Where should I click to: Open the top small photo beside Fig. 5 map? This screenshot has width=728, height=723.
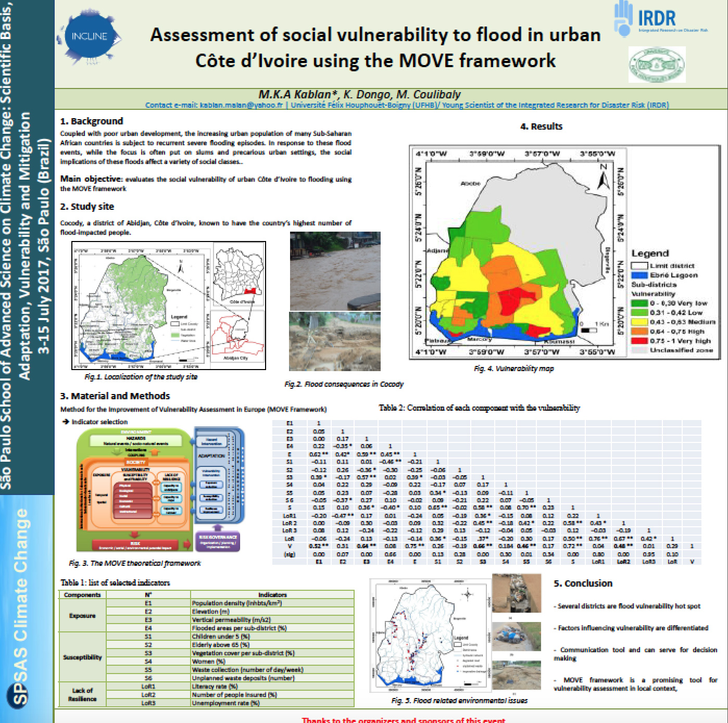tap(517, 594)
